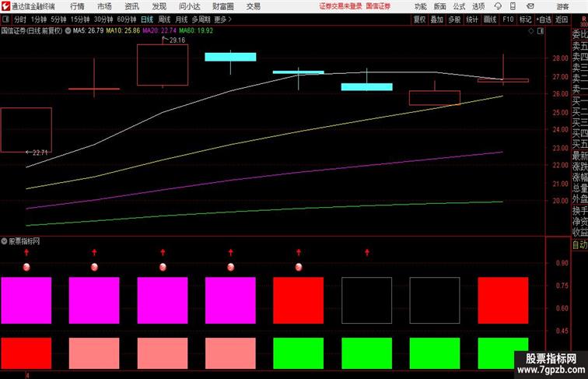The width and height of the screenshot is (588, 379).
Task: Click the MA20: 22.74 label
Action: point(159,31)
